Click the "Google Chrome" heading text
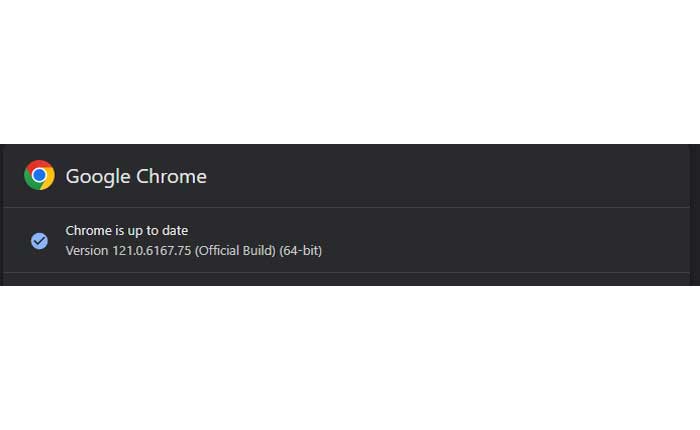 (136, 177)
